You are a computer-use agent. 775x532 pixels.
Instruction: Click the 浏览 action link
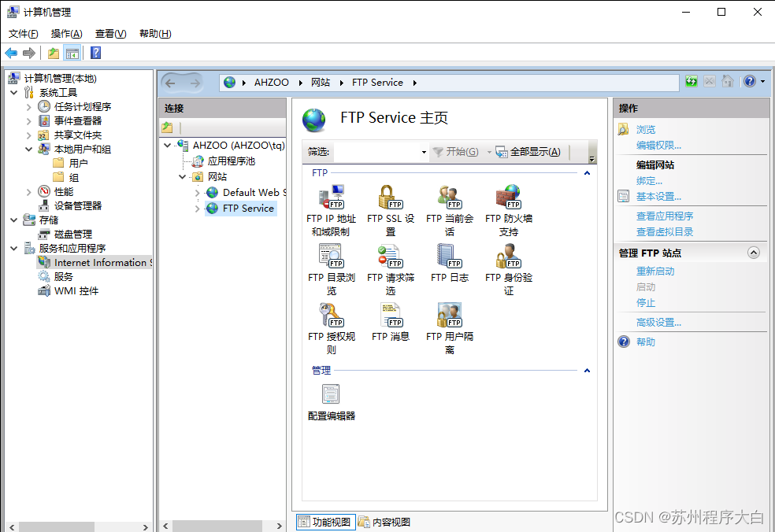pos(646,129)
